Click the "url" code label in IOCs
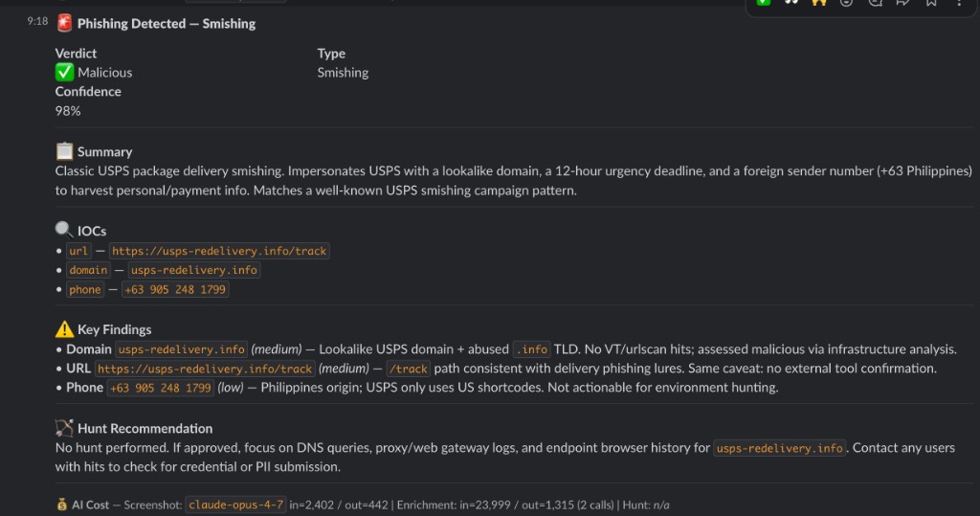Image resolution: width=980 pixels, height=516 pixels. [x=78, y=251]
